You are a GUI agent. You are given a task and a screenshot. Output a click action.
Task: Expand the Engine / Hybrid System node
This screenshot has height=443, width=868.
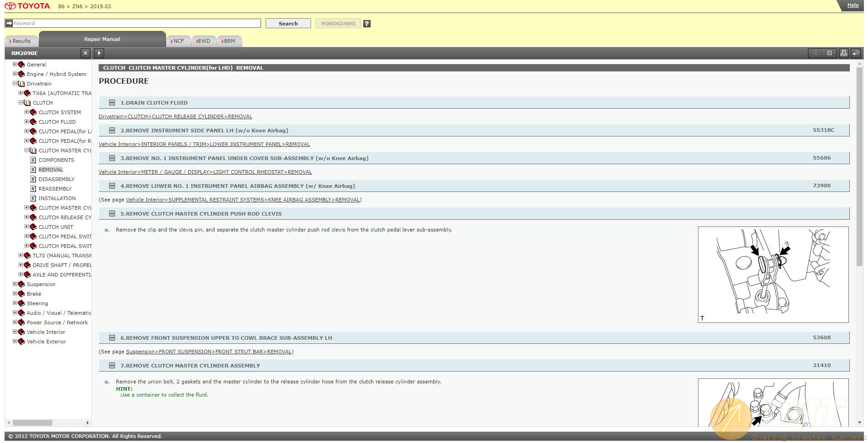click(x=15, y=74)
